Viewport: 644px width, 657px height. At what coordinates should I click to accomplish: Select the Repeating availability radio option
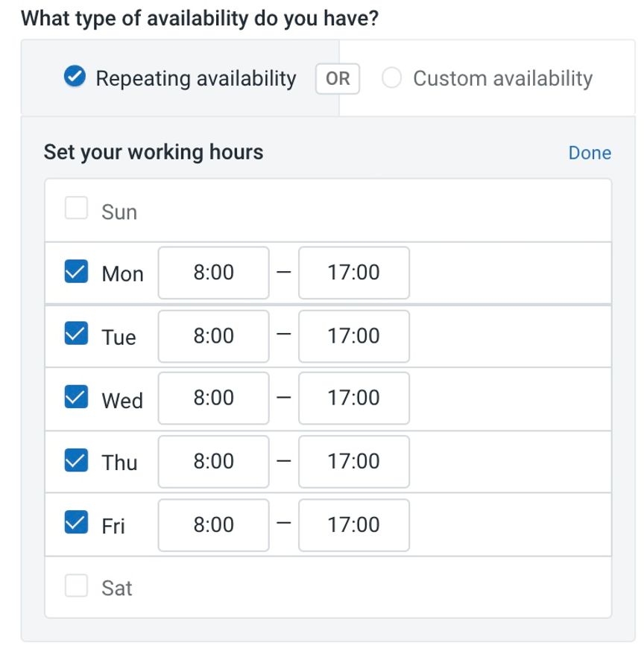point(75,77)
